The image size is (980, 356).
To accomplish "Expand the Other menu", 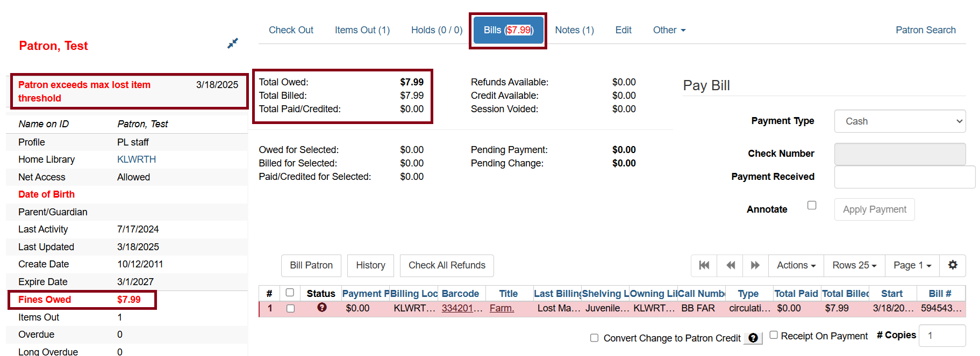I will pos(669,30).
